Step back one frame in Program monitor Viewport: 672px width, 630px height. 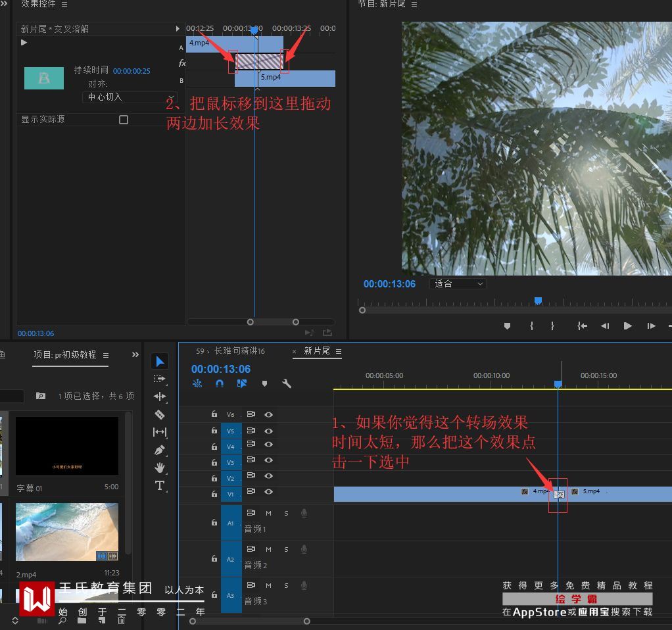click(x=605, y=326)
